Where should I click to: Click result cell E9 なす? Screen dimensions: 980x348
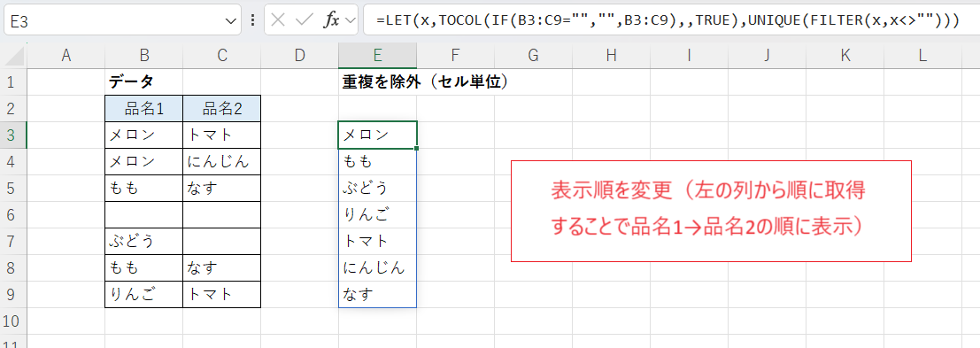377,294
